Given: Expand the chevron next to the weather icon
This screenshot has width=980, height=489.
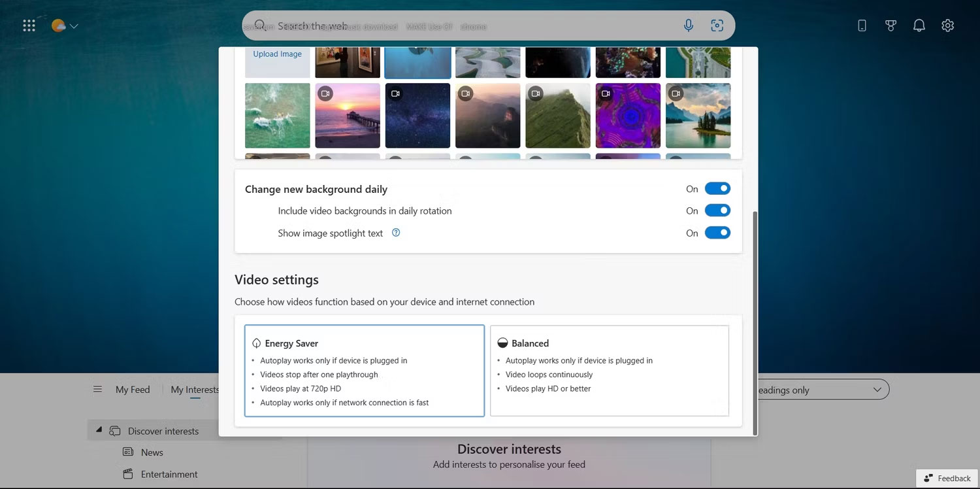Looking at the screenshot, I should pyautogui.click(x=74, y=26).
